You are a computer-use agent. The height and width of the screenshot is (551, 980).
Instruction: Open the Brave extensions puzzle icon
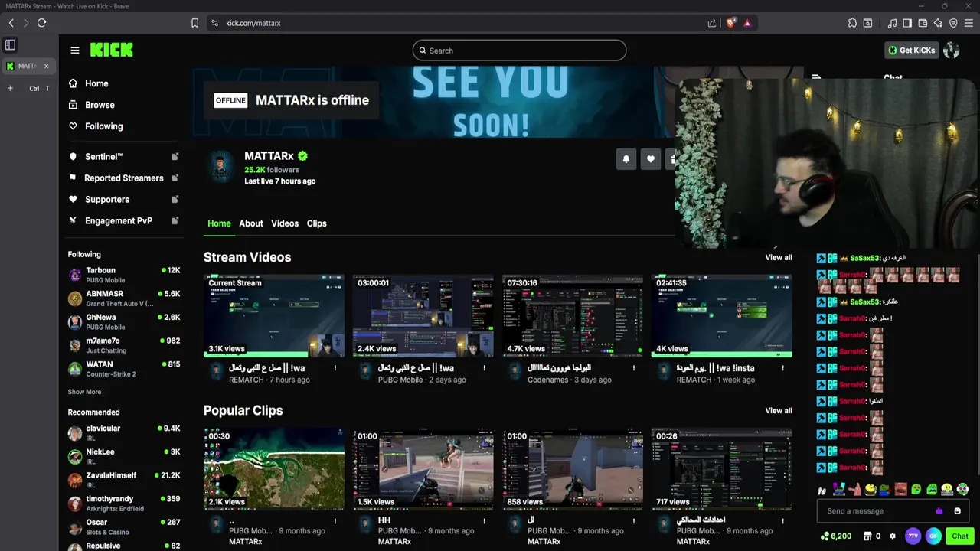click(x=852, y=23)
